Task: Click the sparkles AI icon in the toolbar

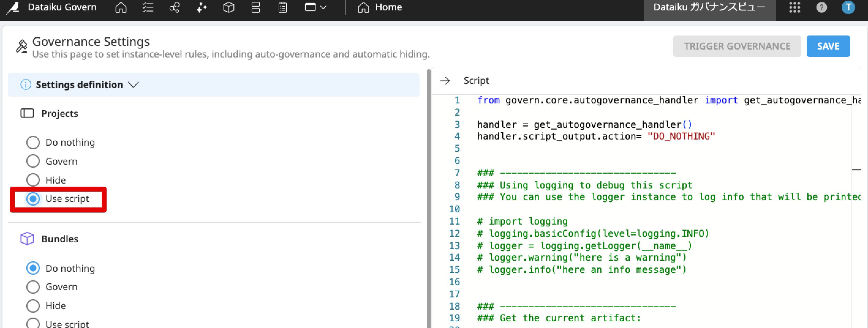Action: click(x=201, y=7)
